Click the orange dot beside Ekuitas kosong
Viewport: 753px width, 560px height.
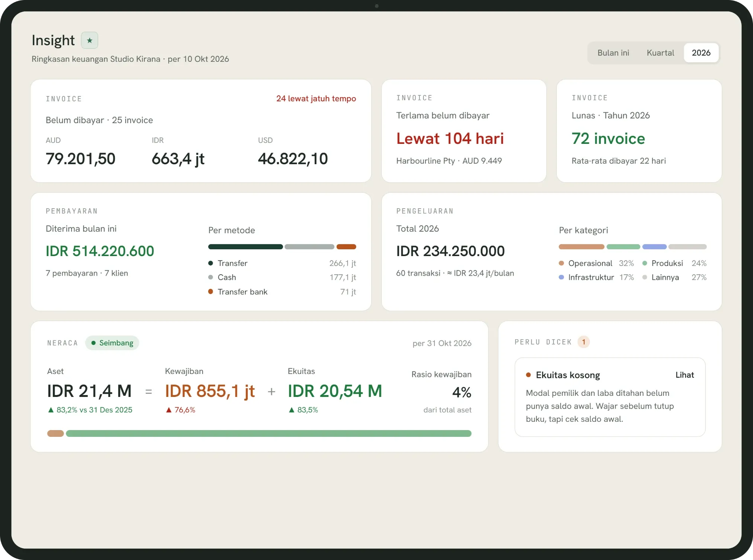coord(528,375)
